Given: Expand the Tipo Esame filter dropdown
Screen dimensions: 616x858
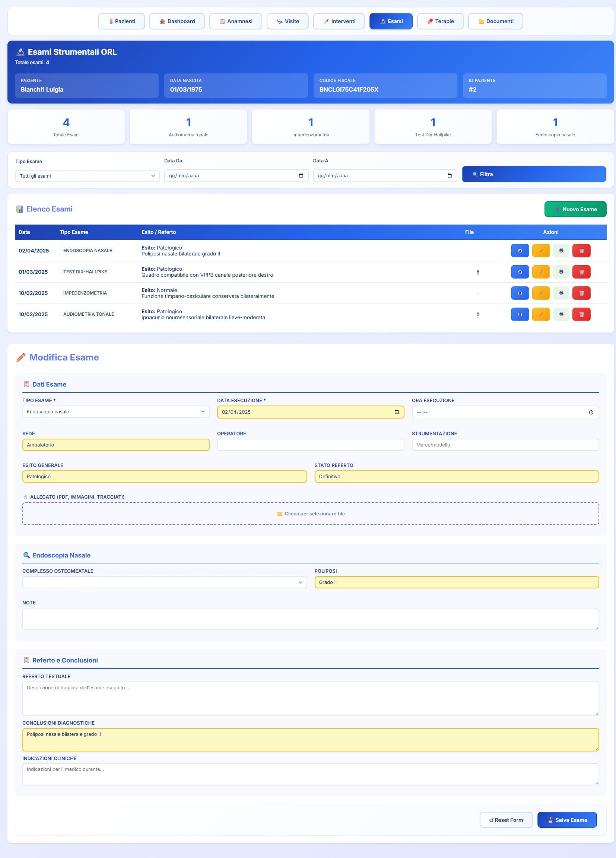Looking at the screenshot, I should (87, 176).
